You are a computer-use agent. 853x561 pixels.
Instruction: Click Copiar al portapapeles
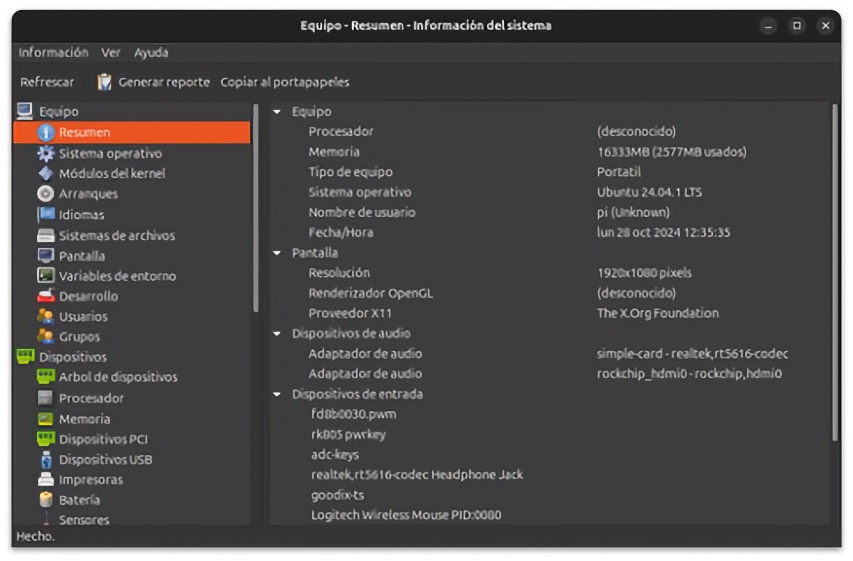pyautogui.click(x=285, y=82)
